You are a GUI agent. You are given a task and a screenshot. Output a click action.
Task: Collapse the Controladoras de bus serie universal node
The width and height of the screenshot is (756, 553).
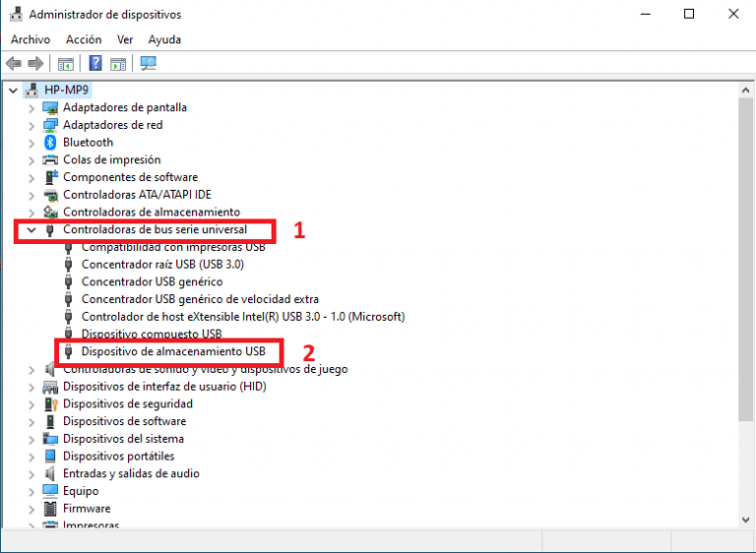32,230
